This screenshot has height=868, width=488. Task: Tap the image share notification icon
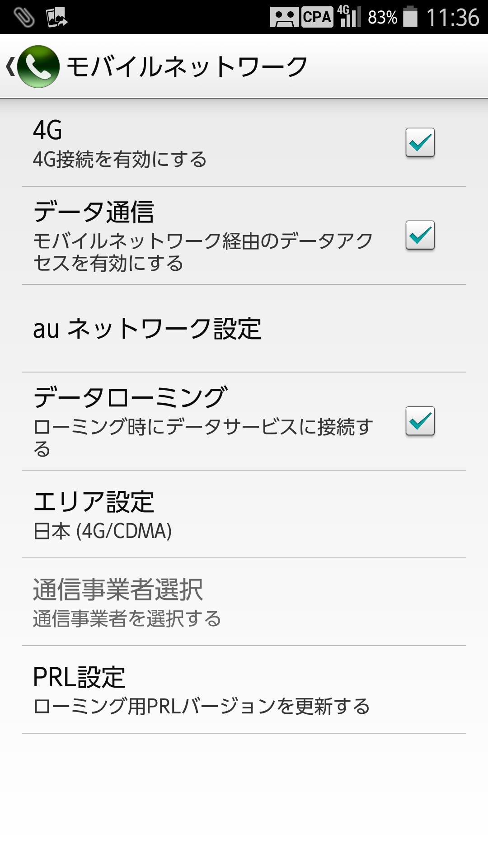click(x=56, y=17)
